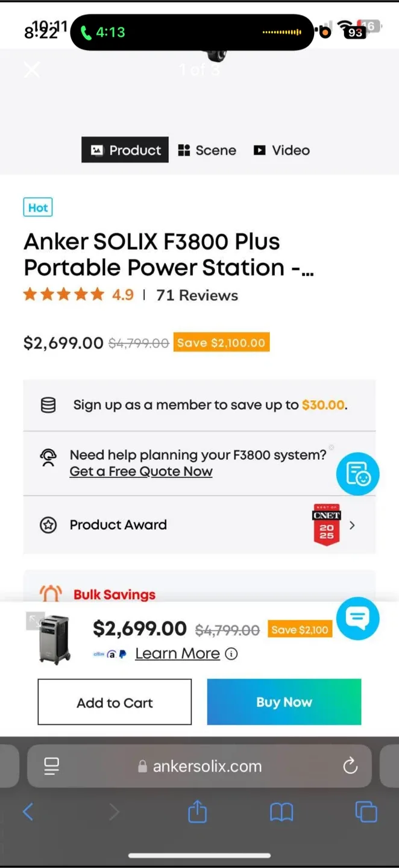Tap Buy Now
The width and height of the screenshot is (399, 868).
click(x=284, y=702)
